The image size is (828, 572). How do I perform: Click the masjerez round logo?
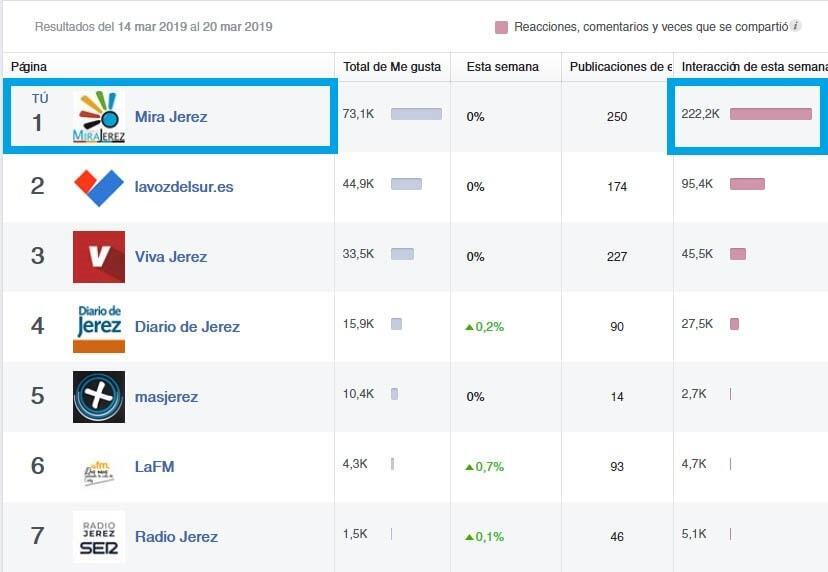tap(99, 397)
